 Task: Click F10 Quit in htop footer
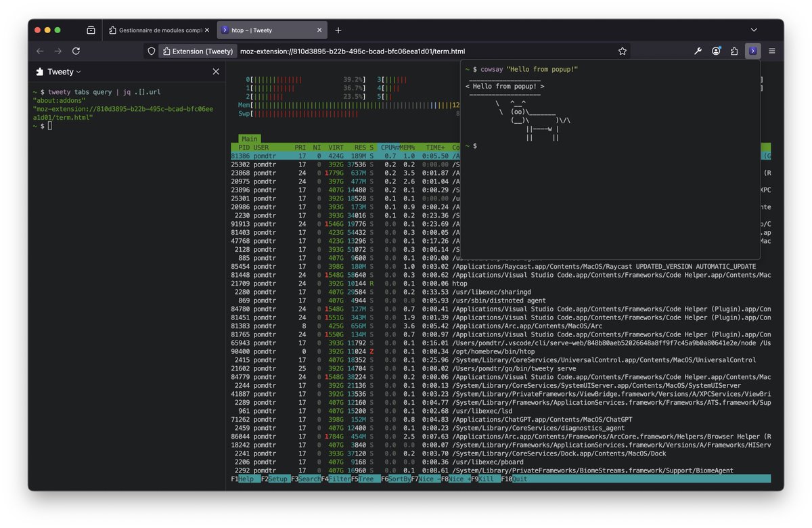click(514, 479)
